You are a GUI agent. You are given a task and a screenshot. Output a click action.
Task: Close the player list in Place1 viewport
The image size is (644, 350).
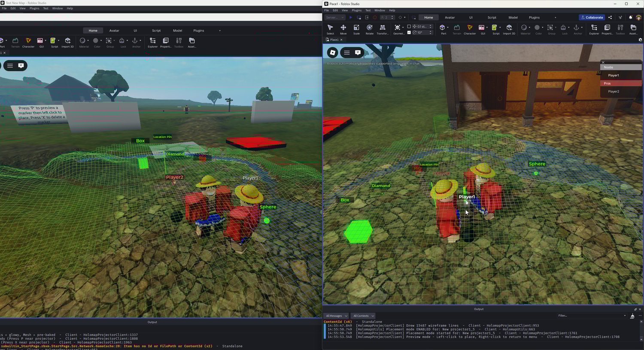pos(603,63)
